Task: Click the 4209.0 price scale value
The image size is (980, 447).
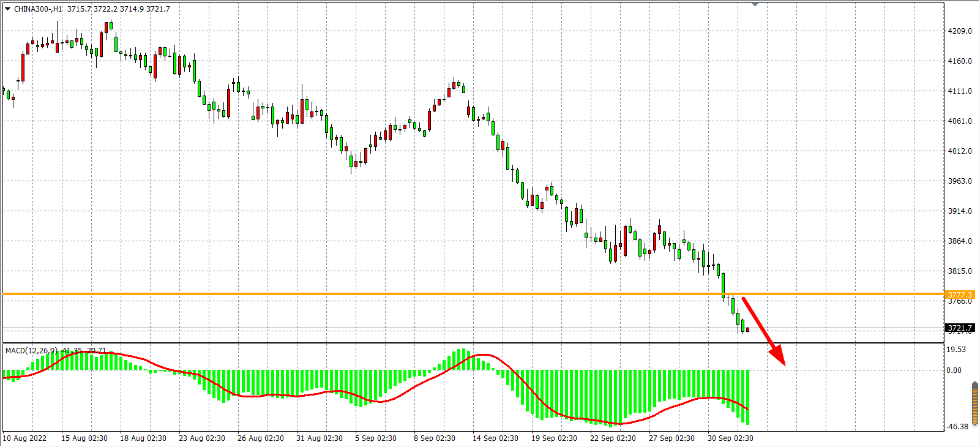Action: click(959, 31)
